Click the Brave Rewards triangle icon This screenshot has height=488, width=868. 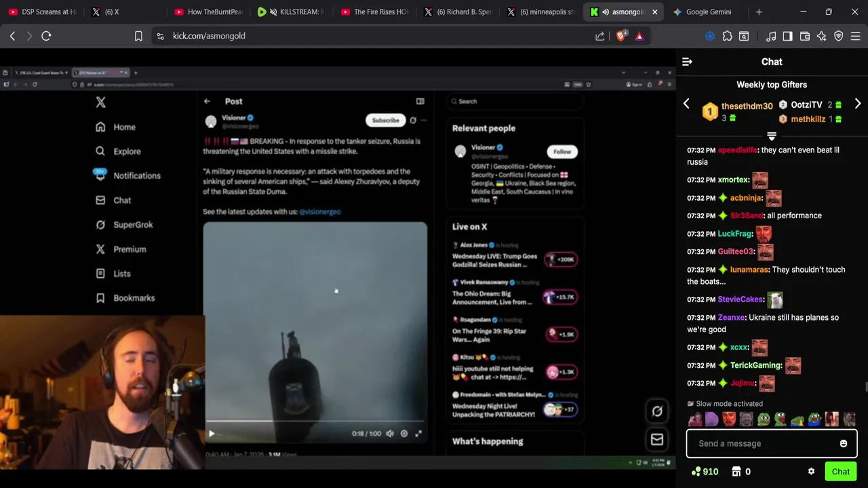(x=639, y=36)
